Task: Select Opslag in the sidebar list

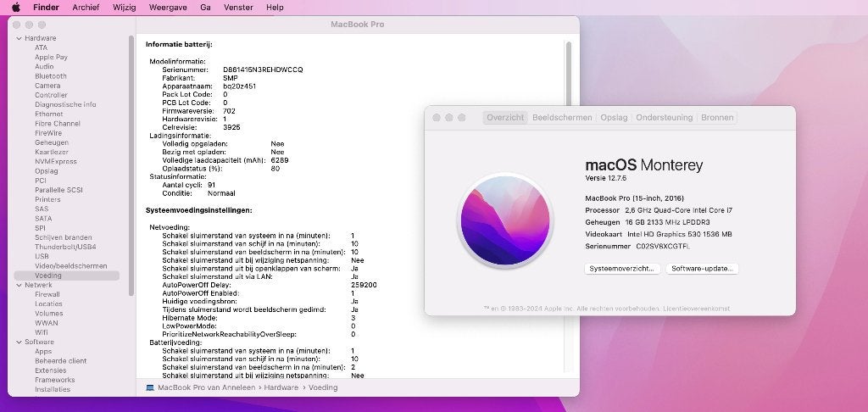Action: (46, 171)
